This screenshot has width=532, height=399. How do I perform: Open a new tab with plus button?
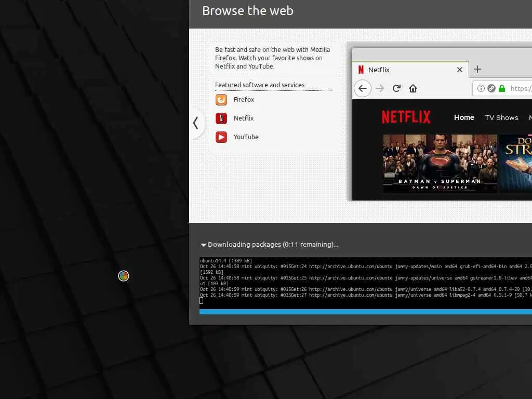coord(477,69)
